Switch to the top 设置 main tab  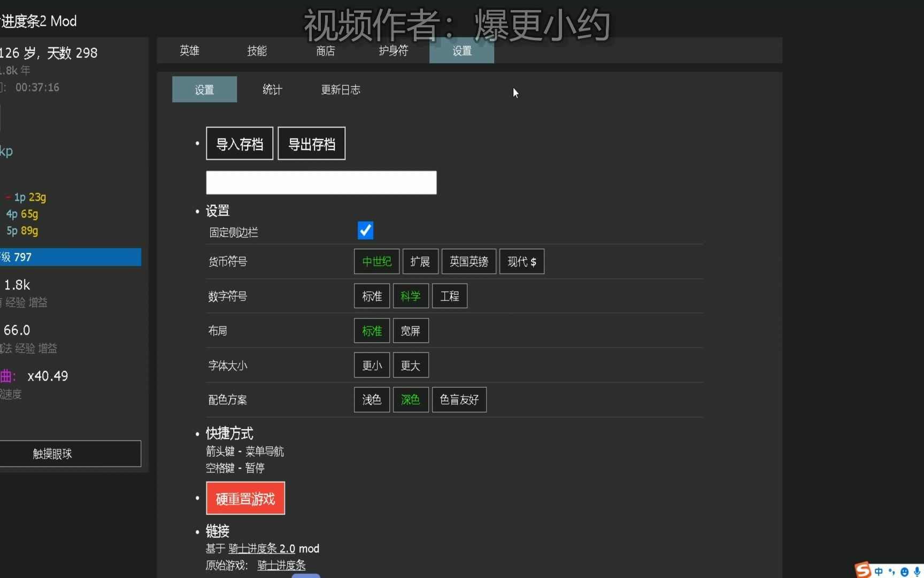coord(462,51)
